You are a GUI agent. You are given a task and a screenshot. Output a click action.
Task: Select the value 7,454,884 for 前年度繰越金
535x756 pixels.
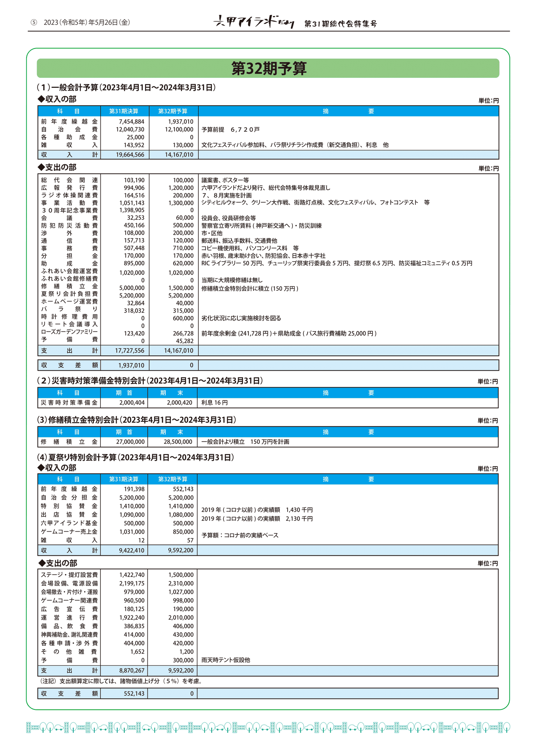point(131,121)
